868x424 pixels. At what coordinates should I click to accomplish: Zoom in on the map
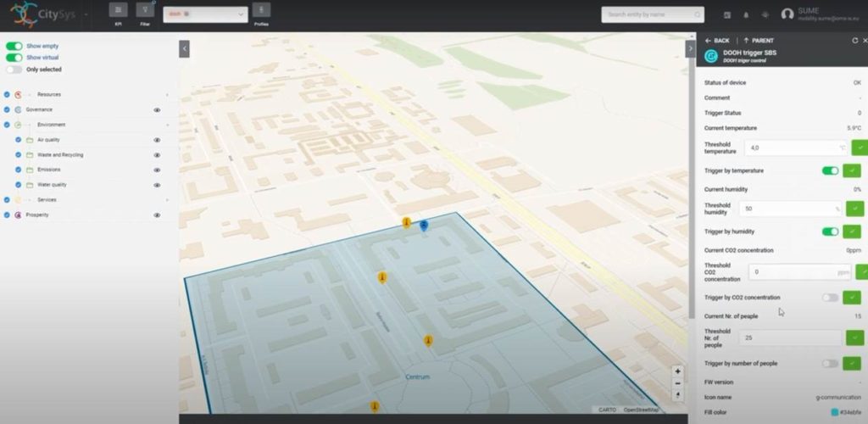pos(677,371)
